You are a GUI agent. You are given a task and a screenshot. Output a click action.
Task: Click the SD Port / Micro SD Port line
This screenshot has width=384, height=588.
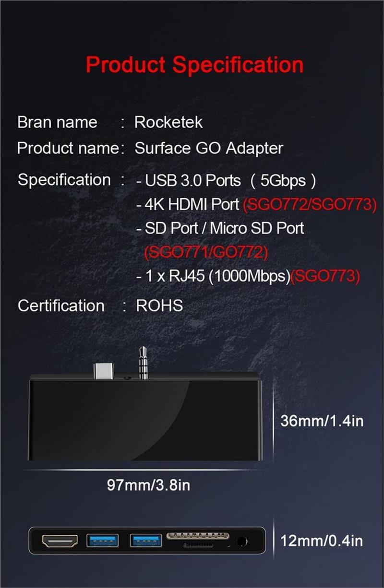pos(220,228)
